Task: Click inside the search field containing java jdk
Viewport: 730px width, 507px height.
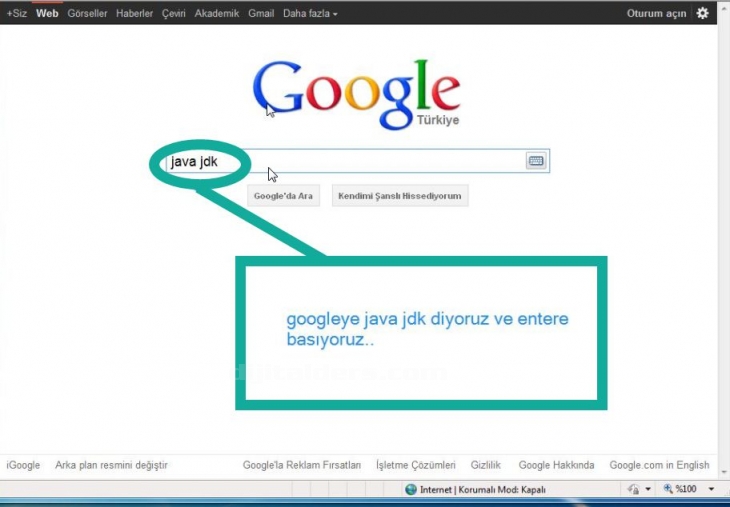Action: click(x=380, y=161)
